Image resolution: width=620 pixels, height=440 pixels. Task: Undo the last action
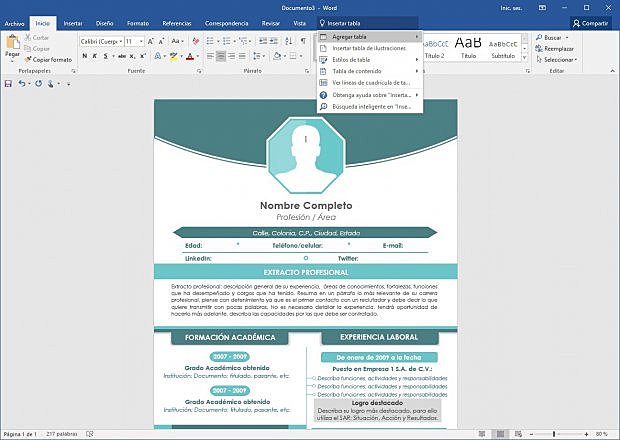coord(22,83)
